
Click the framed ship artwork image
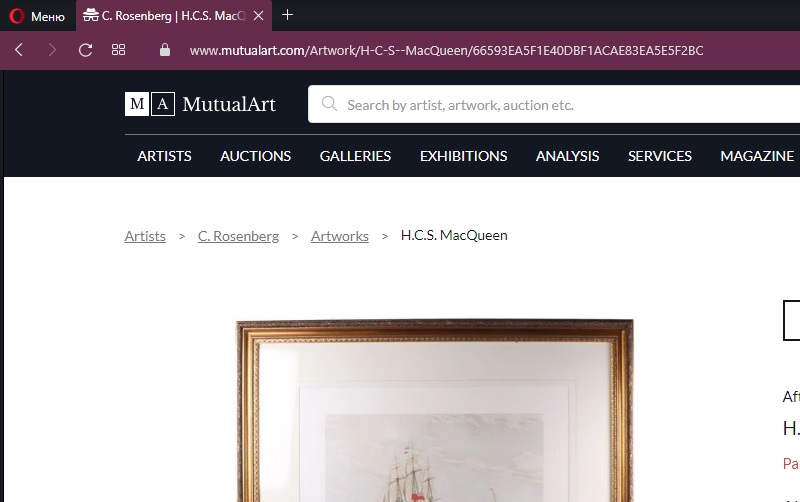[x=435, y=411]
